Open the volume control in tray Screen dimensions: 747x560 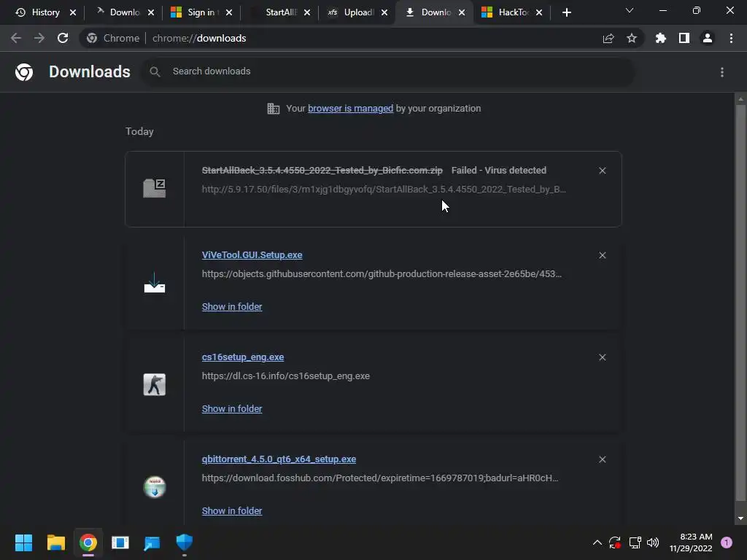(x=653, y=542)
